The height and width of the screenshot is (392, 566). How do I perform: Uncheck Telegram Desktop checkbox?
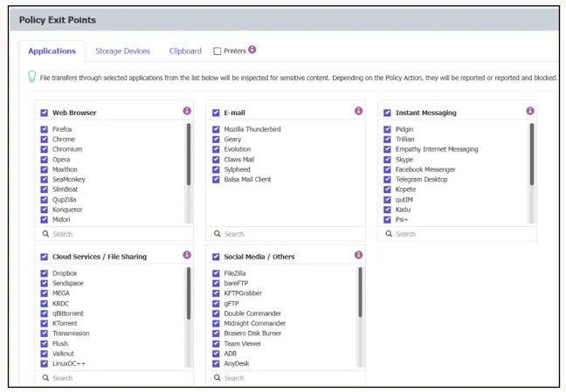pyautogui.click(x=387, y=179)
